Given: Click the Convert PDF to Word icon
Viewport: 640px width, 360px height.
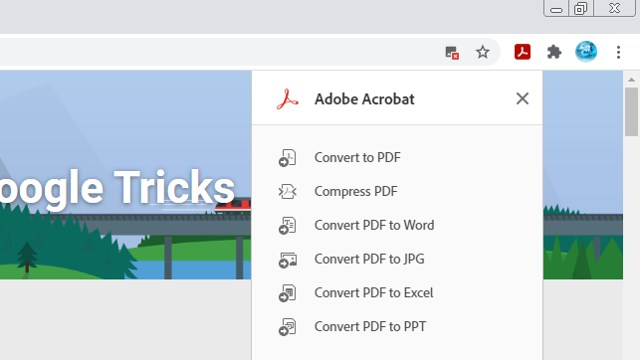Looking at the screenshot, I should point(287,225).
